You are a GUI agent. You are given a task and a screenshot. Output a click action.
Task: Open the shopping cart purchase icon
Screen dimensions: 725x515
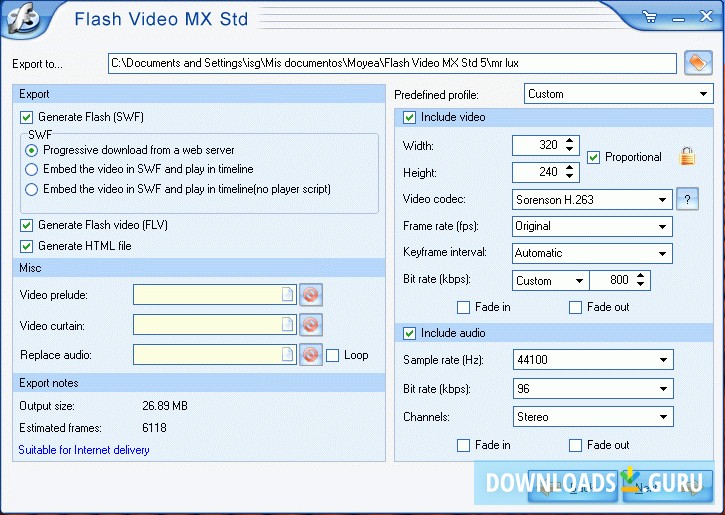(650, 17)
